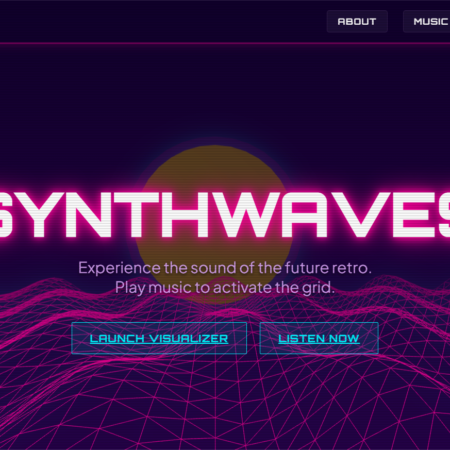Viewport: 450px width, 450px height.
Task: Open the ABOUT navigation item
Action: pos(357,22)
